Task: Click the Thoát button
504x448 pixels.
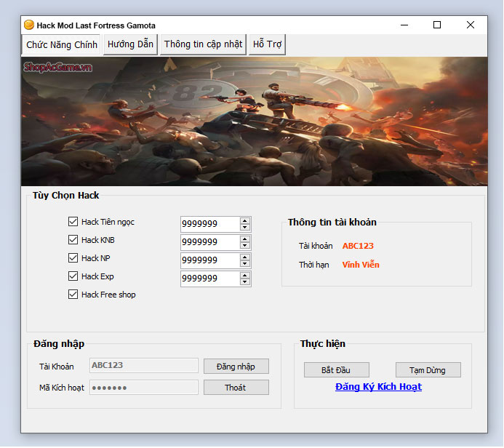Action: (x=236, y=388)
